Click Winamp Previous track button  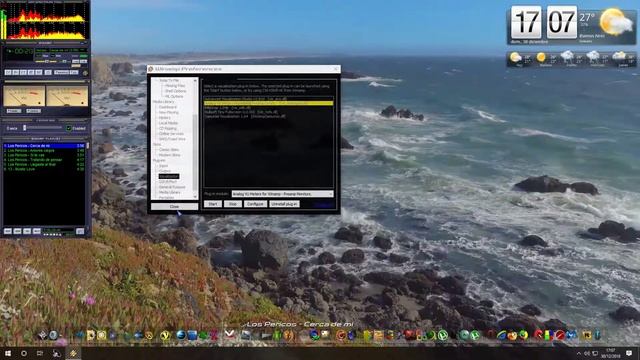click(x=8, y=72)
